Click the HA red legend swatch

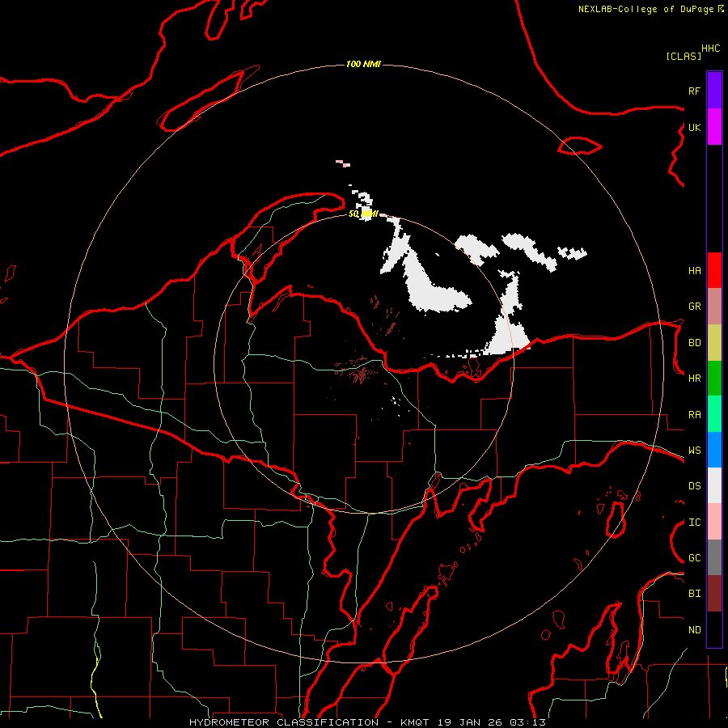pos(714,270)
